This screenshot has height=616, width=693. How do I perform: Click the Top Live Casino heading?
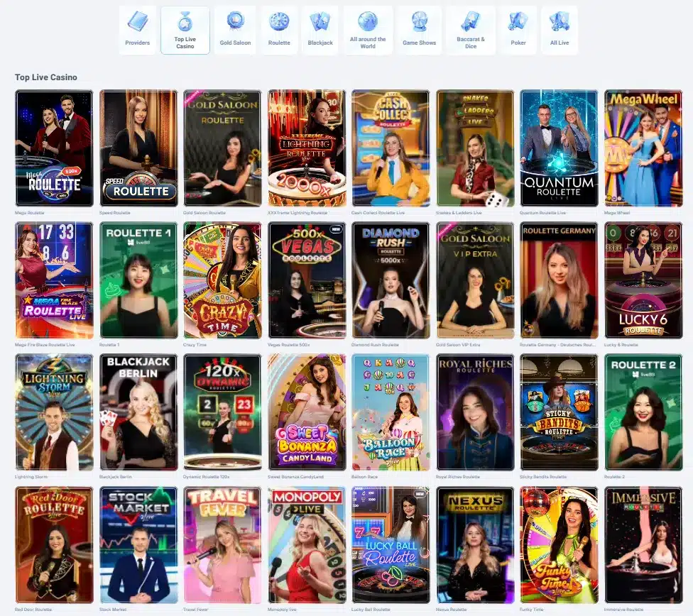(46, 77)
